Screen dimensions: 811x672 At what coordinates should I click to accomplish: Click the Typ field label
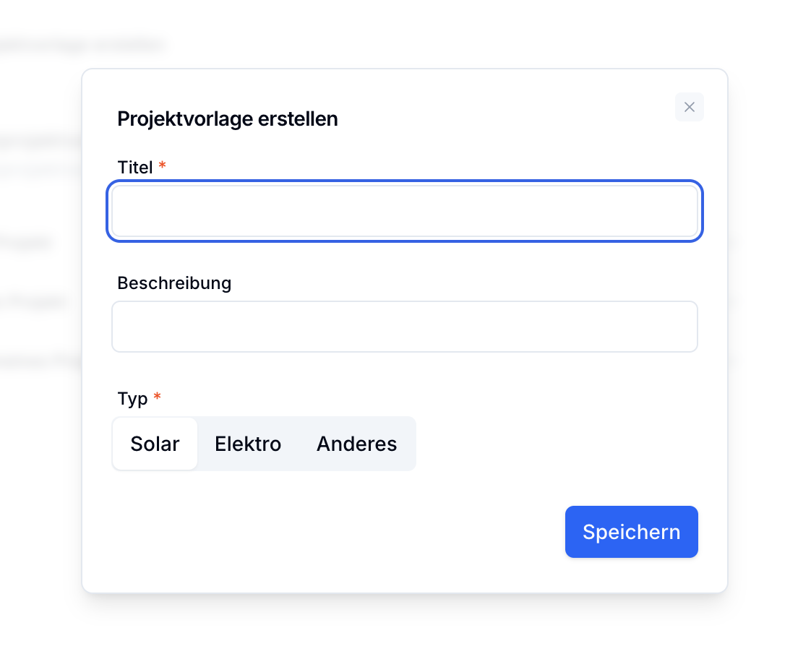[132, 399]
